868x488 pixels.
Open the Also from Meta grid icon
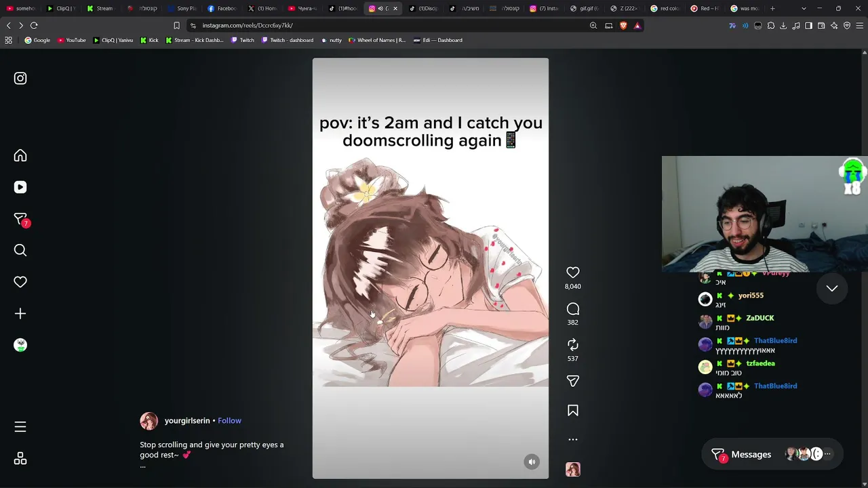click(x=20, y=459)
